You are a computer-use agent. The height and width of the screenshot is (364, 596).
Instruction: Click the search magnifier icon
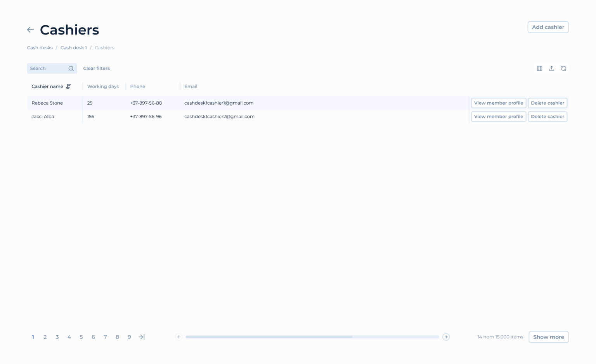tap(71, 69)
